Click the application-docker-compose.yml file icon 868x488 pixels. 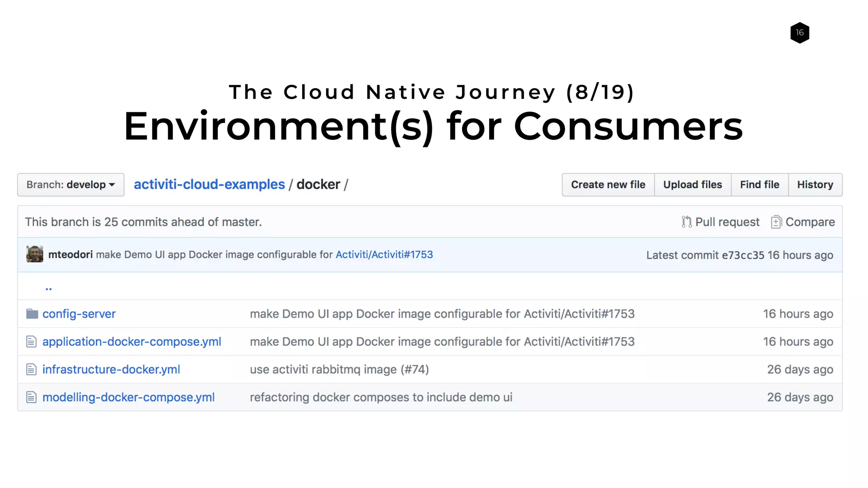click(31, 341)
